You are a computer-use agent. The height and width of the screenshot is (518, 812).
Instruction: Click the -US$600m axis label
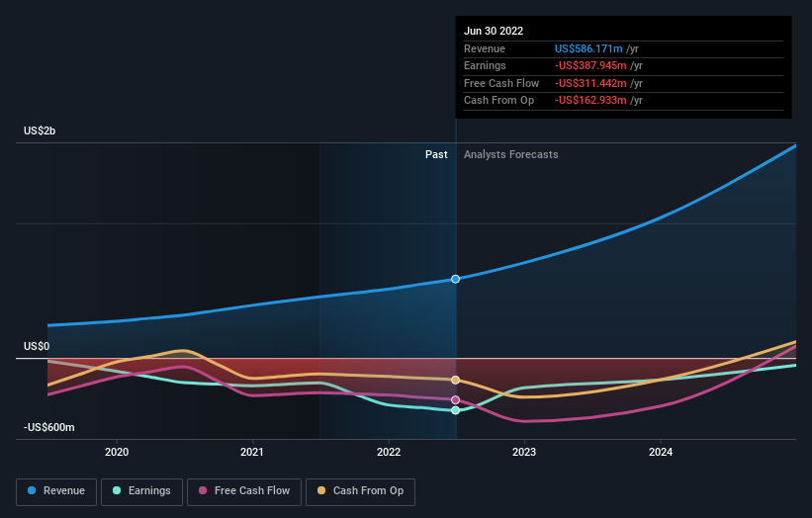(x=49, y=427)
